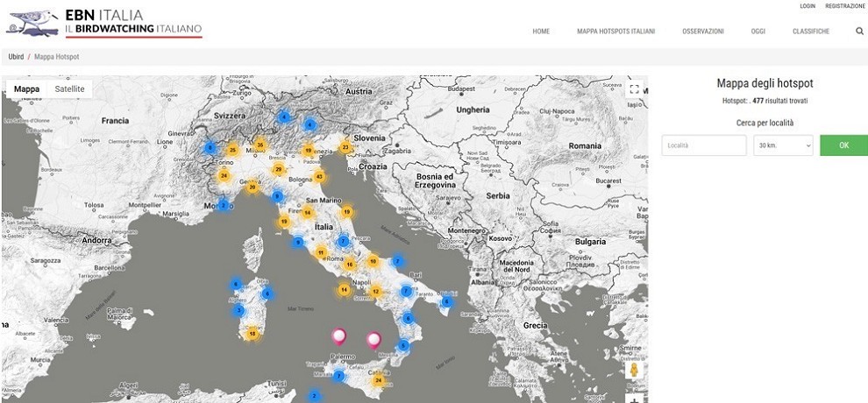The height and width of the screenshot is (403, 868).
Task: Open OGGI menu item
Action: [758, 32]
